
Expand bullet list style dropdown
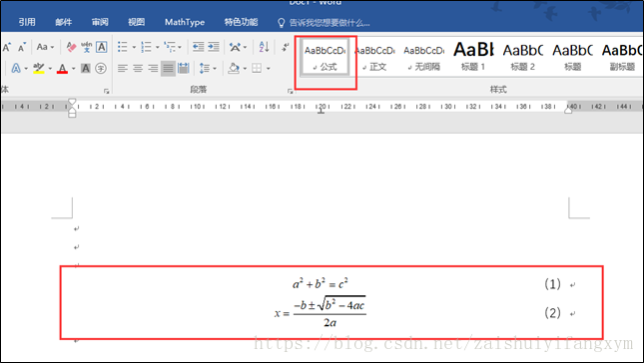tap(134, 47)
